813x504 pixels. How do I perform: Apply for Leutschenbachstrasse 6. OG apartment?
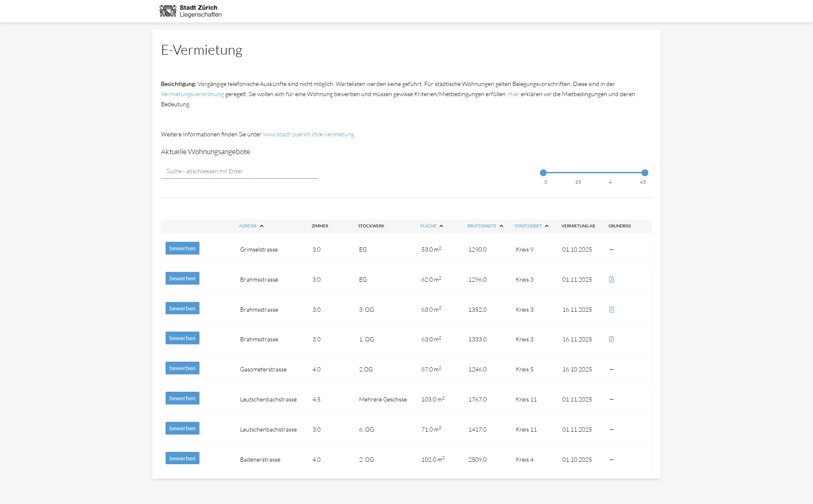tap(183, 428)
